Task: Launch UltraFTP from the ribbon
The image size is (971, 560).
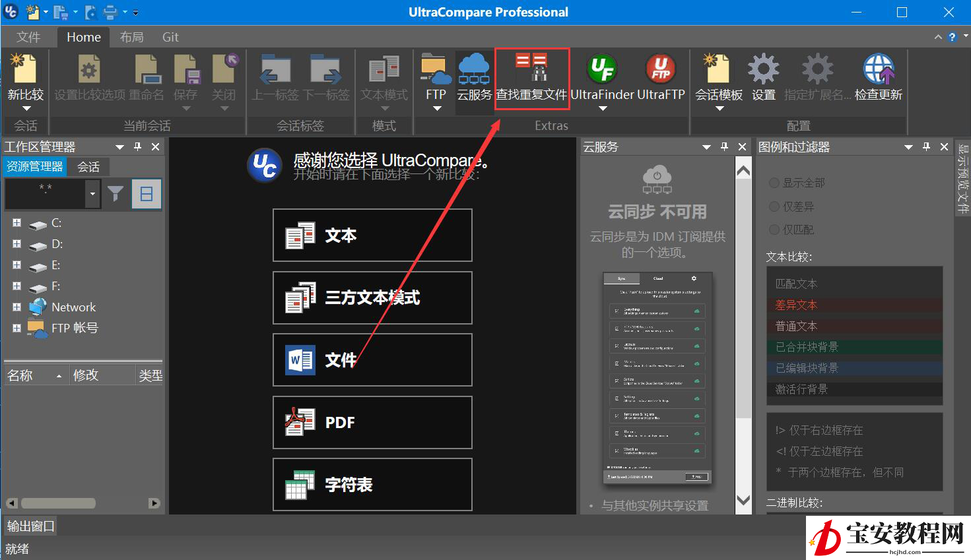Action: pos(661,77)
